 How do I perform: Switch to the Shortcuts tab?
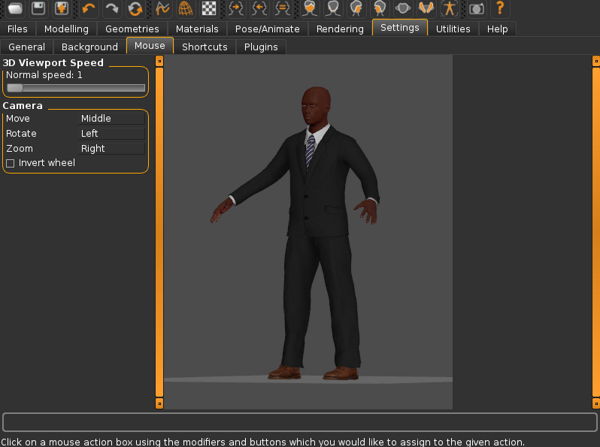(204, 47)
